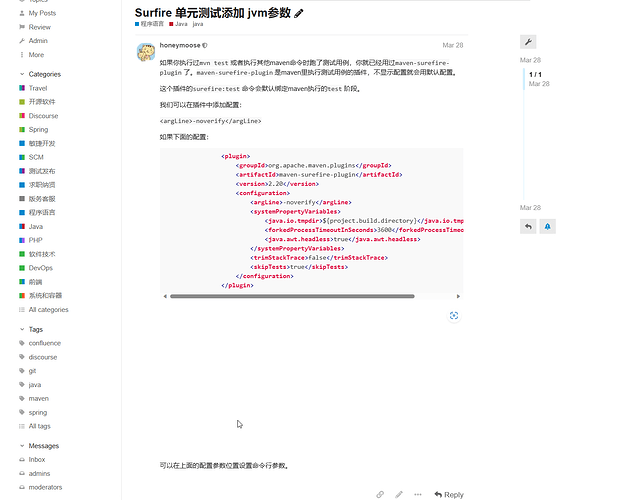
Task: Click the Java category badge under the title
Action: (178, 24)
